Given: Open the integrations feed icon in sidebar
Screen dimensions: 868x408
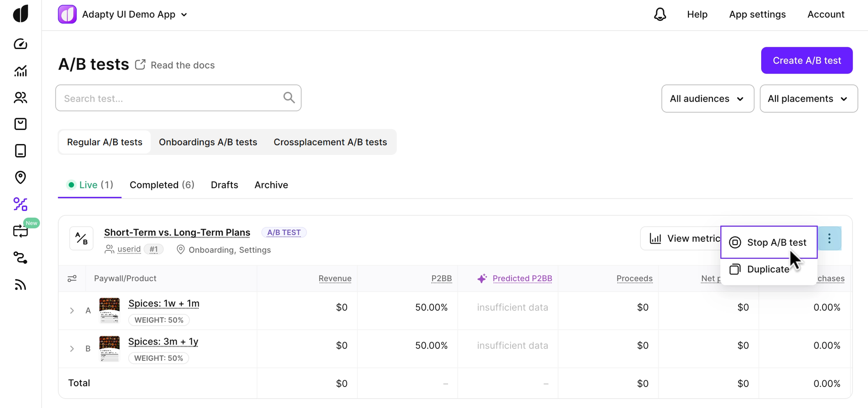Looking at the screenshot, I should 20,285.
